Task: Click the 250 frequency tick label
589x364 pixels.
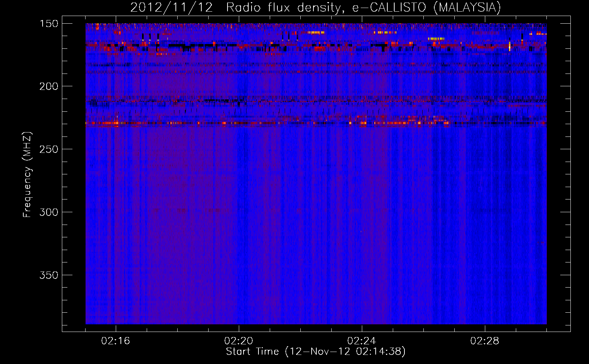Action: pyautogui.click(x=49, y=149)
